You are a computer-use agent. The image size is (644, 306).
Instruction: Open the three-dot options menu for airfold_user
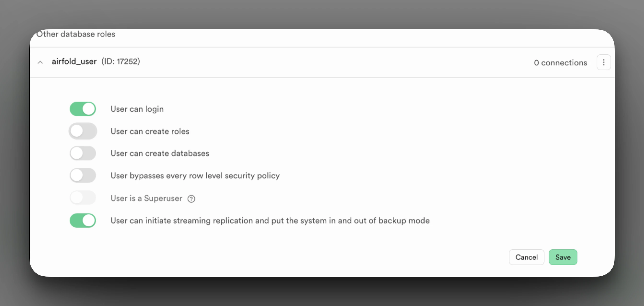[603, 62]
